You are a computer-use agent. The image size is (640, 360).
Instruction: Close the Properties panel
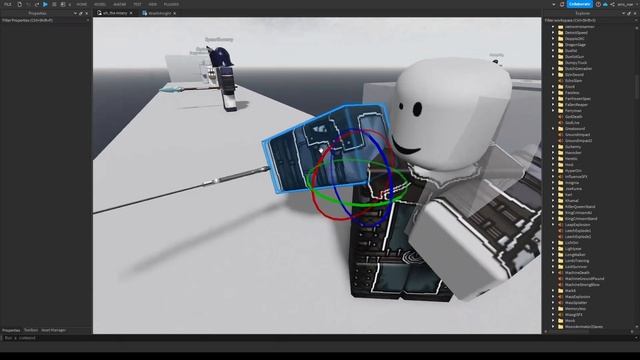(87, 13)
